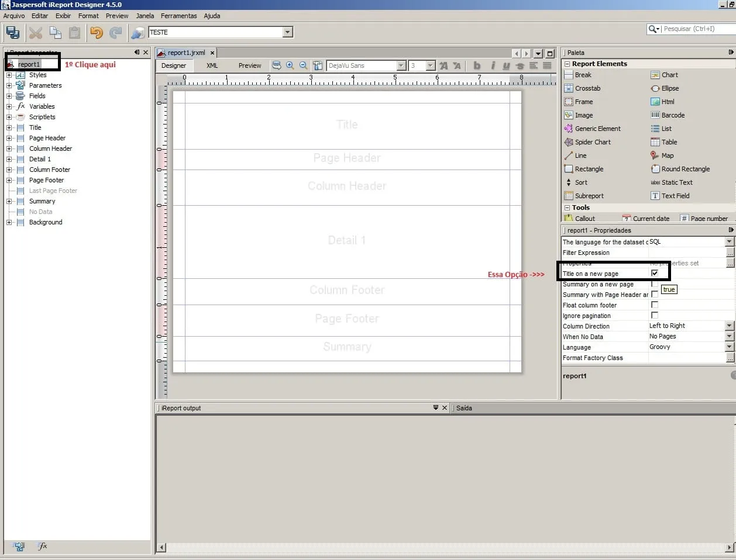
Task: Click the strikethrough formatting icon
Action: (x=520, y=65)
